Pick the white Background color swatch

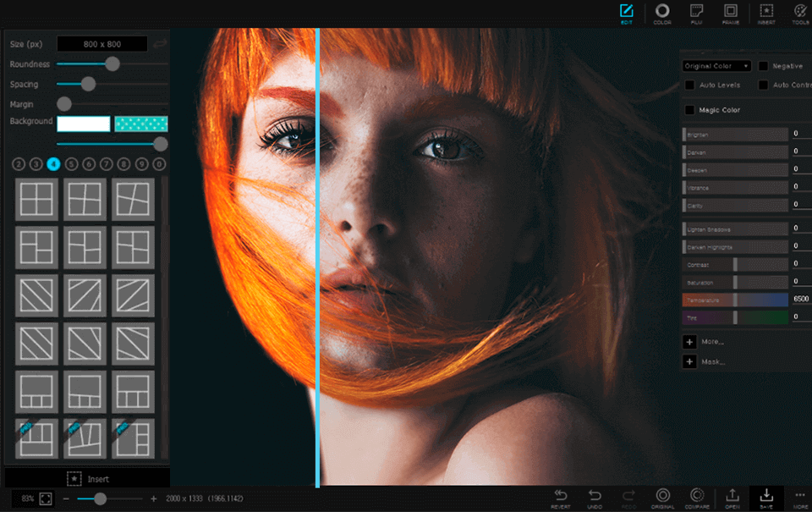[x=84, y=124]
